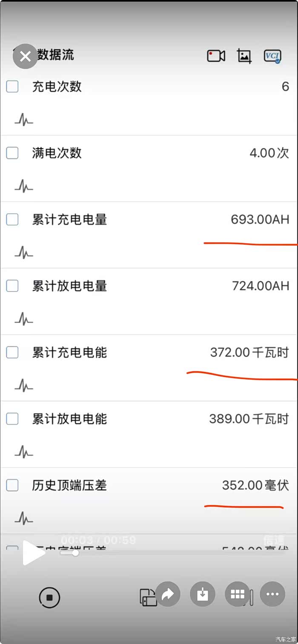This screenshot has width=298, height=644.
Task: Tick the 累计放电电量 checkbox
Action: pyautogui.click(x=12, y=286)
